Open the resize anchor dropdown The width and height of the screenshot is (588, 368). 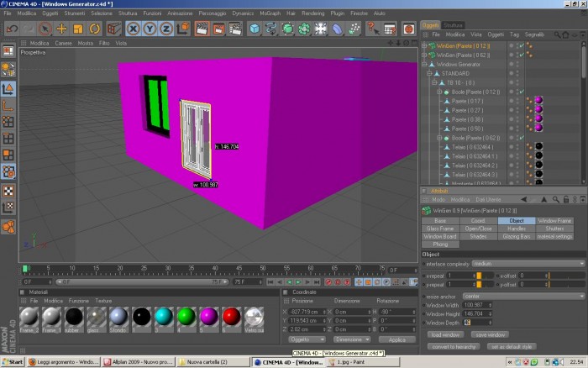click(523, 296)
